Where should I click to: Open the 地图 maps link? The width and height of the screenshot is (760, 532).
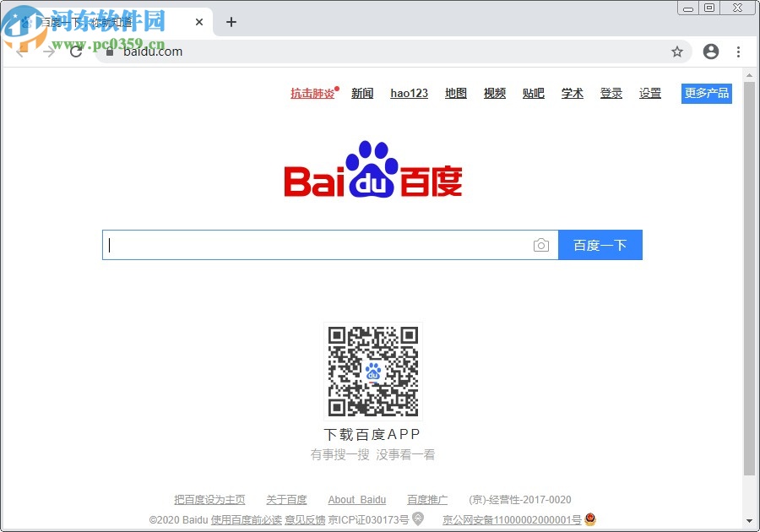pos(456,93)
